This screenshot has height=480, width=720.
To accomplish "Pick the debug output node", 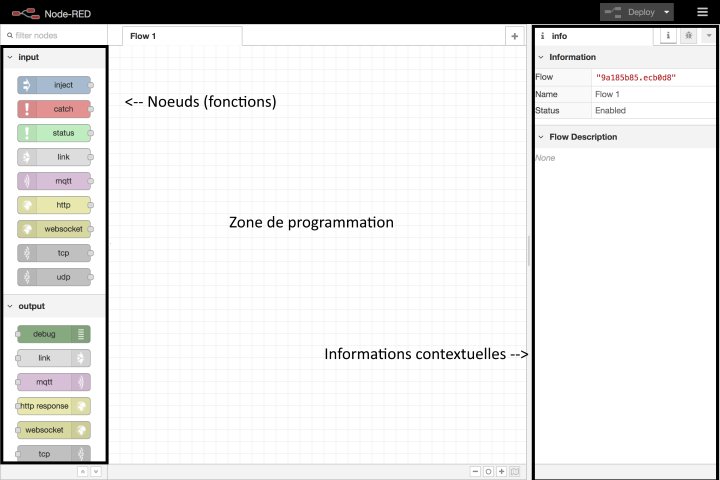I will click(x=54, y=334).
